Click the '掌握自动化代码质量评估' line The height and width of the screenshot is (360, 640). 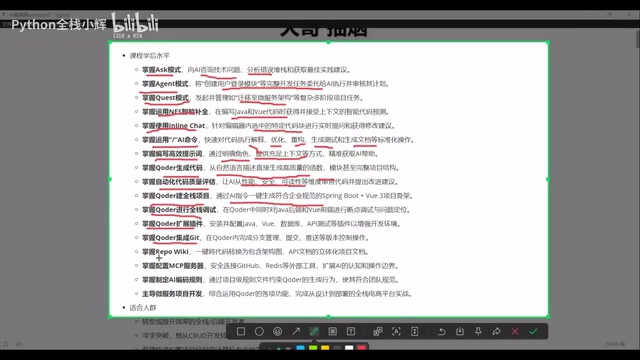(x=270, y=182)
